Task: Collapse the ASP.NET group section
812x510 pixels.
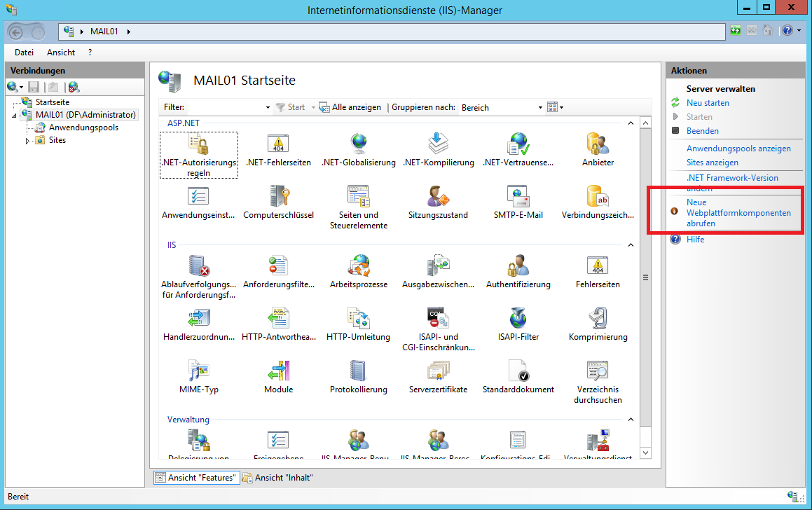Action: coord(630,123)
